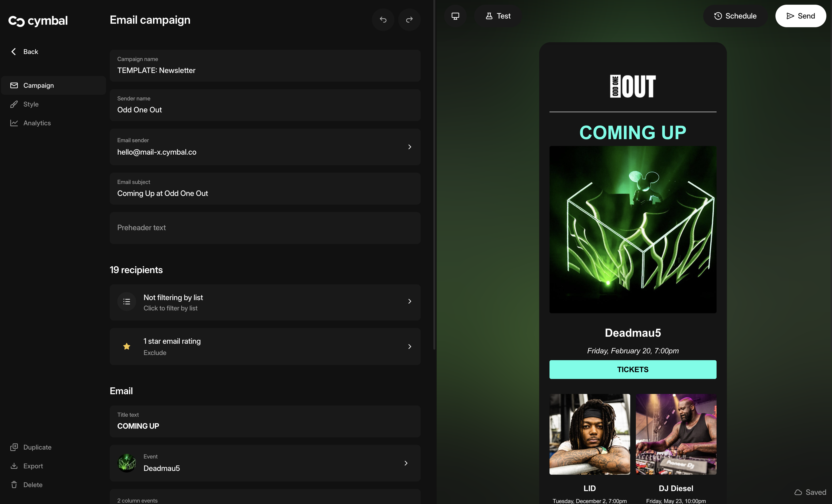Go Back using the chevron
The image size is (832, 504).
tap(14, 52)
